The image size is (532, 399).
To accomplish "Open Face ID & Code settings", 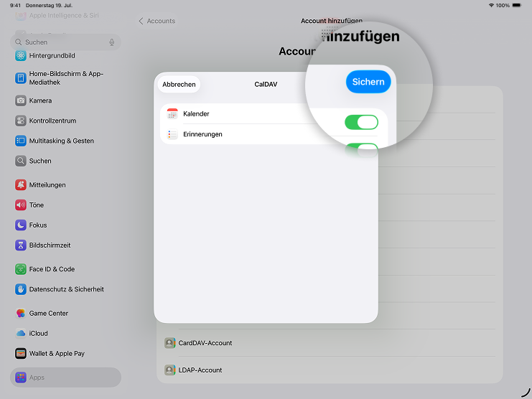I will coord(51,269).
